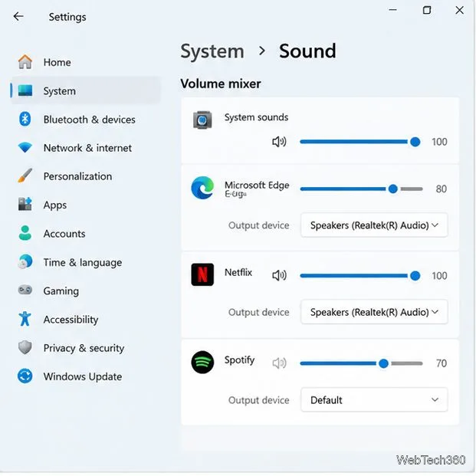
Task: Open Personalization settings
Action: tap(86, 176)
